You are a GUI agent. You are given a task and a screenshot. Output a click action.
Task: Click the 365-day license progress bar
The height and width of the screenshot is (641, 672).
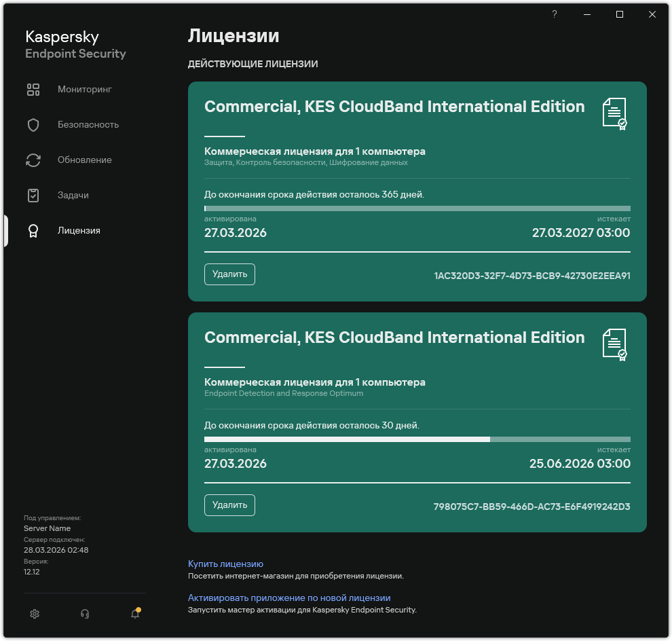tap(417, 208)
